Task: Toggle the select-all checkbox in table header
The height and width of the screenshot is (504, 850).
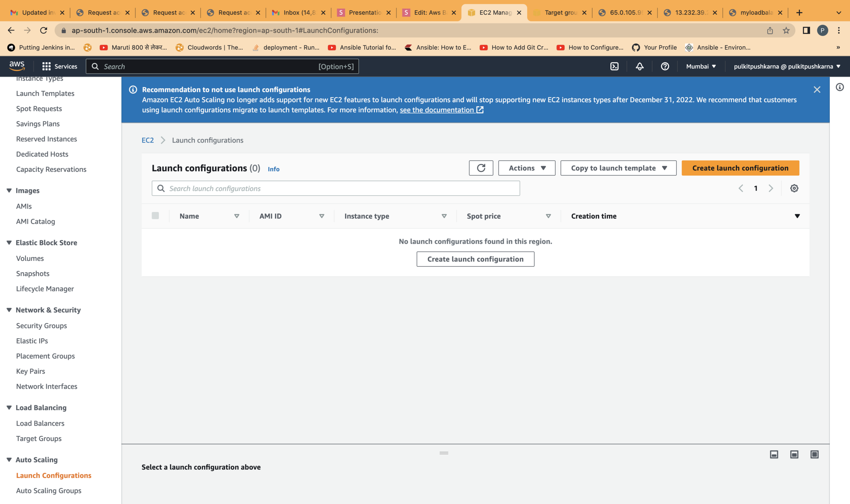Action: [x=155, y=216]
